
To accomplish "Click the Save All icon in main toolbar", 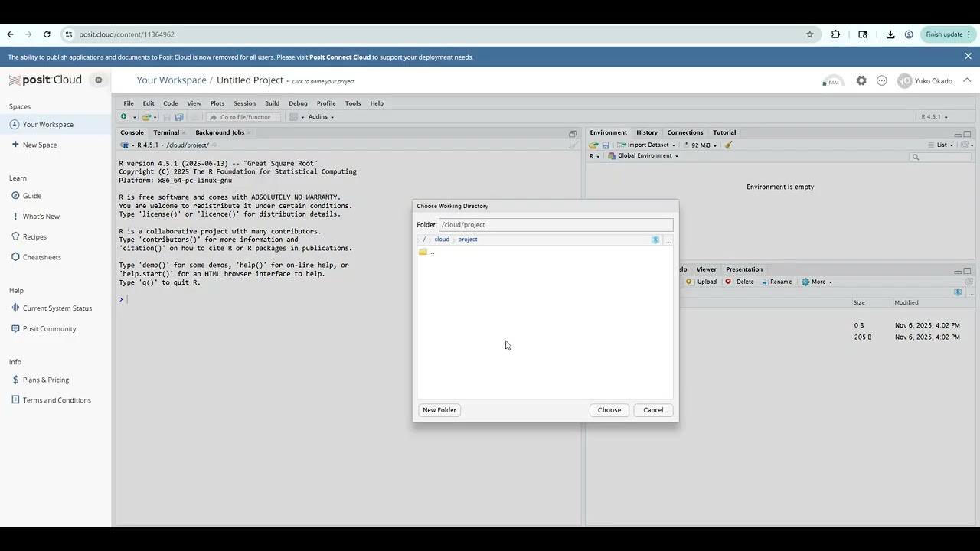I will click(179, 117).
